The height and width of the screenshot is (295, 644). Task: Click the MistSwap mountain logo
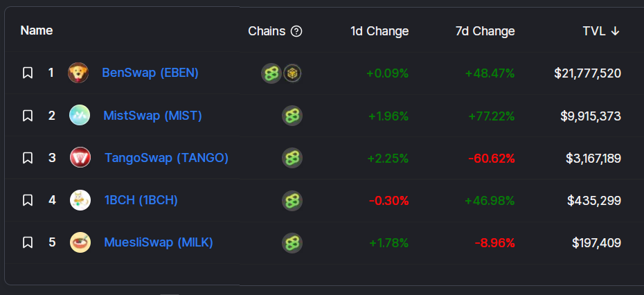tap(80, 116)
